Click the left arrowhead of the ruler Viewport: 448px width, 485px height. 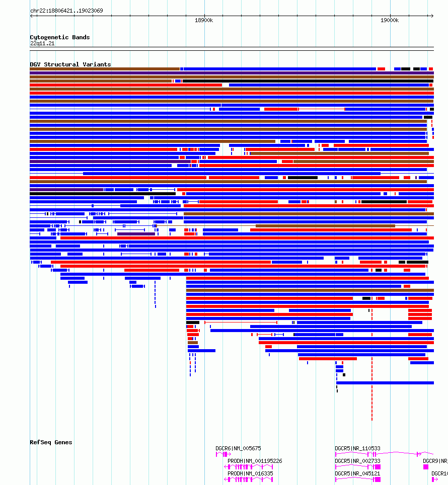31,16
